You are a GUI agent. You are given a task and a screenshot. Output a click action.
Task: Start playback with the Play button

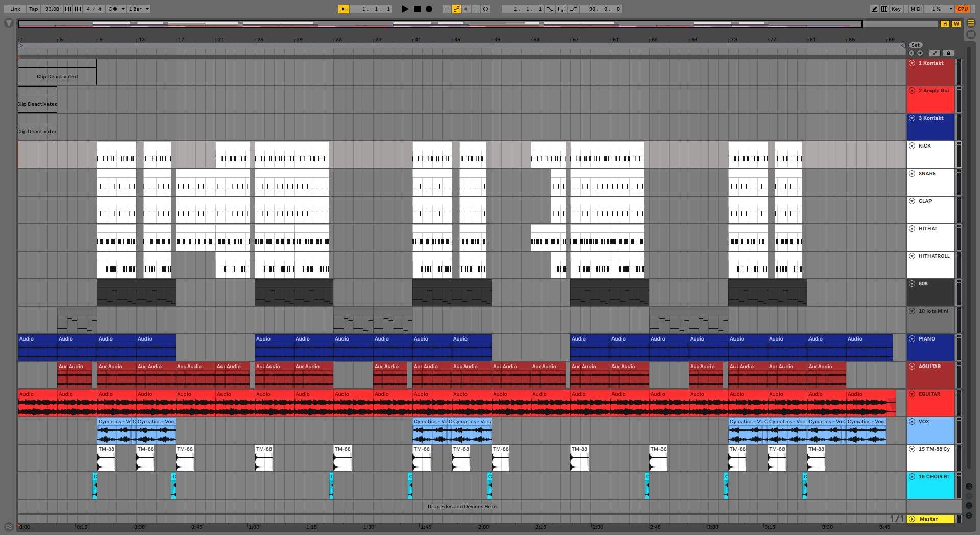[405, 9]
